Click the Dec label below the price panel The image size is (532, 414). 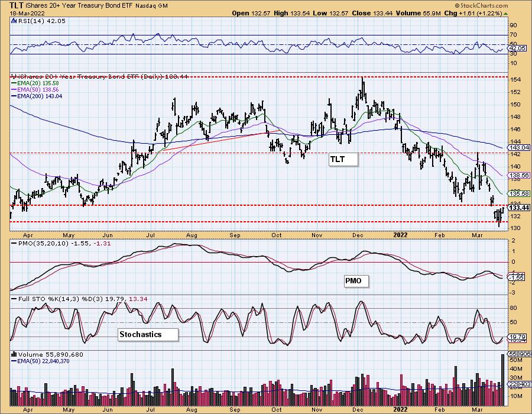358,235
